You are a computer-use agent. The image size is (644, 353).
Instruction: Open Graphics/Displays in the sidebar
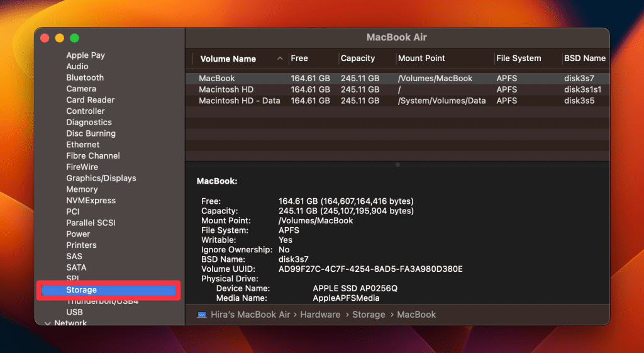(101, 178)
